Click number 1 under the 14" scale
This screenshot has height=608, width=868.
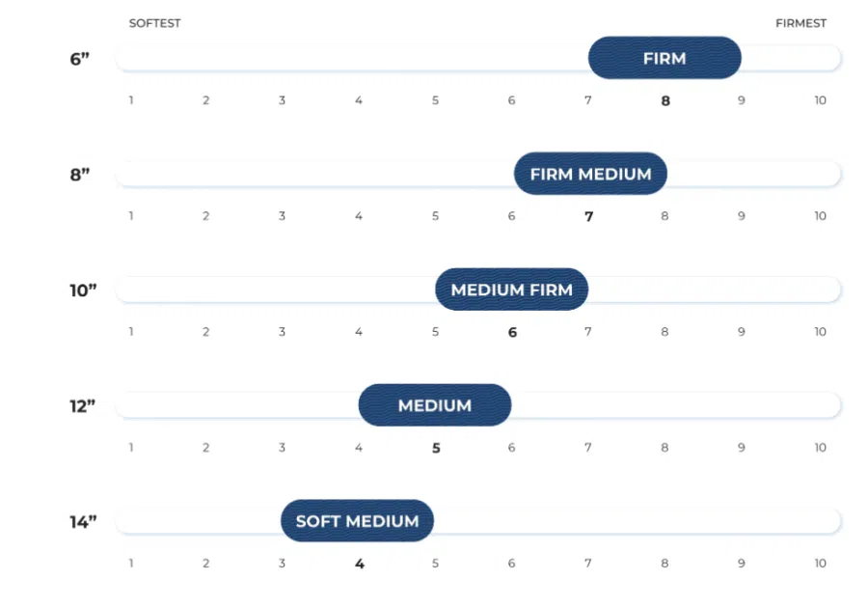tap(131, 564)
